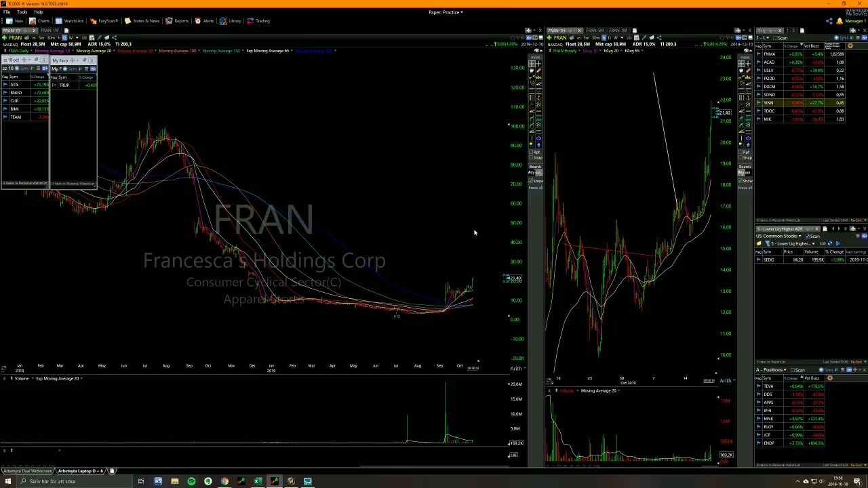Image resolution: width=868 pixels, height=488 pixels.
Task: Select the YINN row in the watchlist
Action: tap(801, 103)
